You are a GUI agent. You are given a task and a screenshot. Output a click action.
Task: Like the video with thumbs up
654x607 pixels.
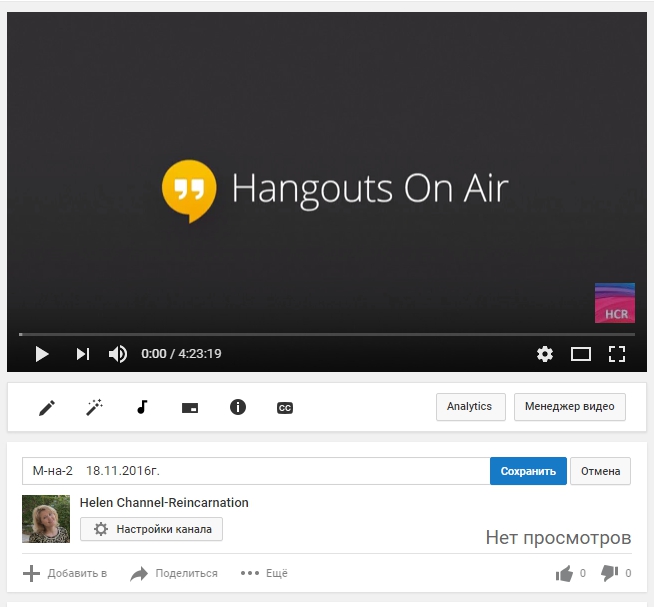click(x=565, y=573)
